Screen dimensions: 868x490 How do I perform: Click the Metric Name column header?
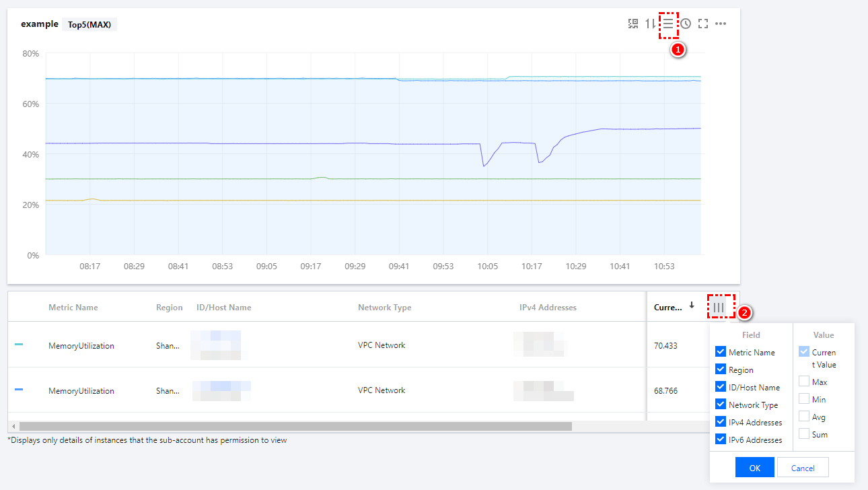(x=73, y=308)
